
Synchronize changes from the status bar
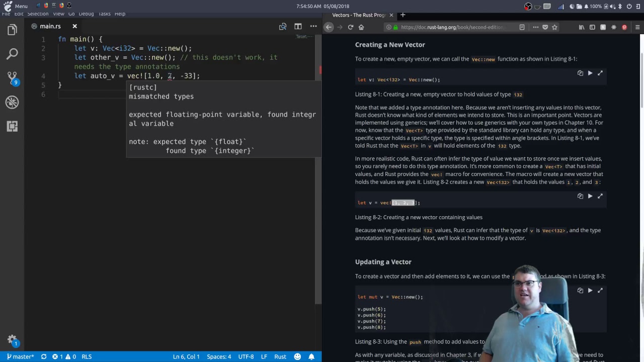pos(44,356)
